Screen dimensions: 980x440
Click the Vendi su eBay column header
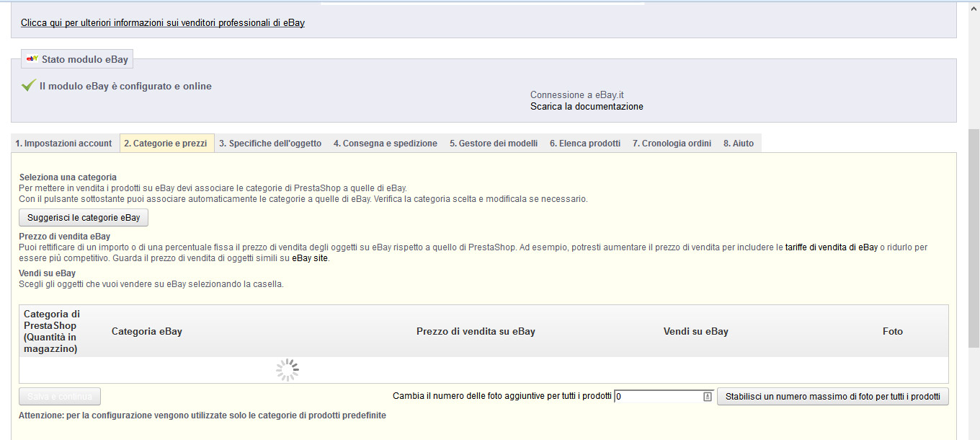(x=696, y=332)
